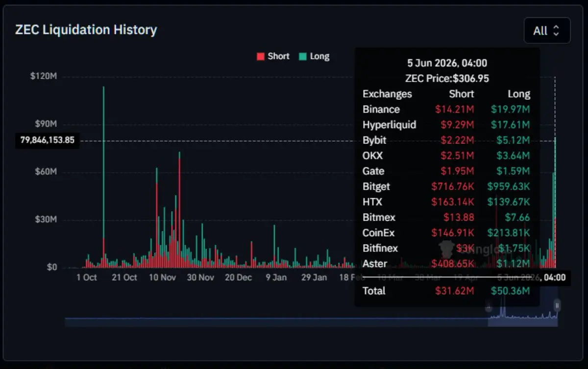This screenshot has height=369, width=588.
Task: Click the up-down chevron beside All
Action: [556, 31]
